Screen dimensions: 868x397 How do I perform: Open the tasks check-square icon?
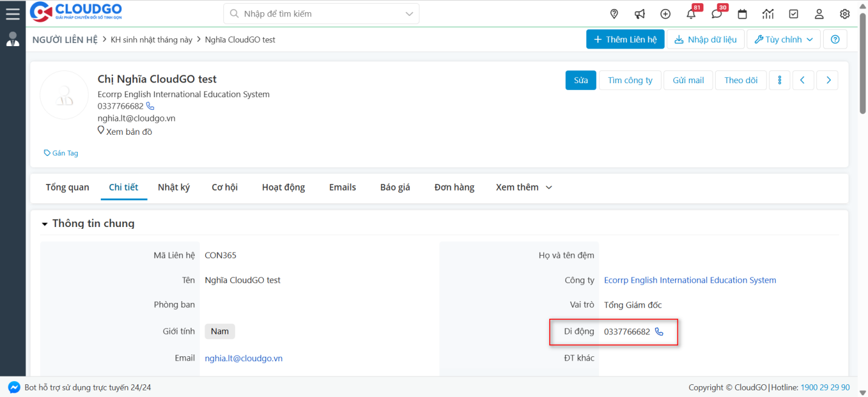pyautogui.click(x=793, y=13)
